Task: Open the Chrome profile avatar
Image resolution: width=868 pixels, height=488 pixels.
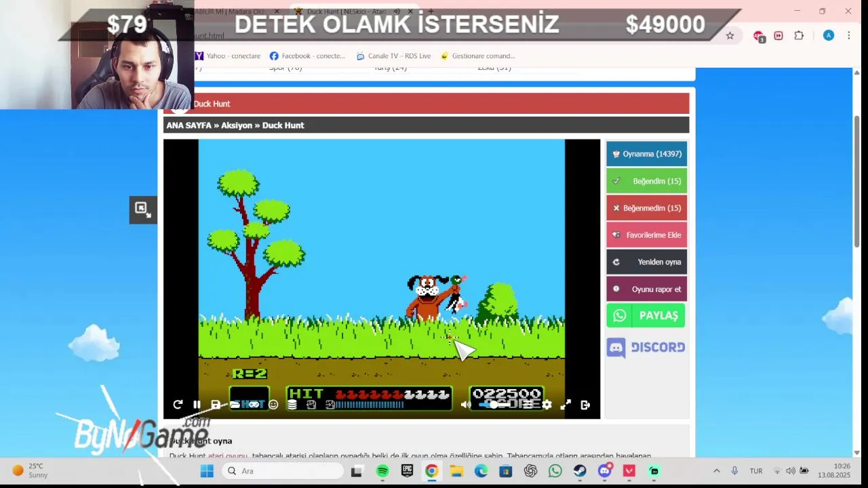Action: pos(829,35)
